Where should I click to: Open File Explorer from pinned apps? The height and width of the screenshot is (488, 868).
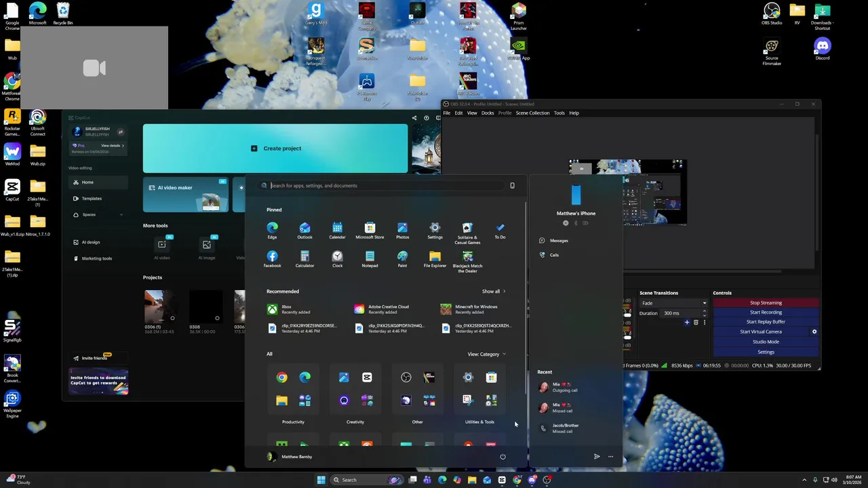(435, 259)
